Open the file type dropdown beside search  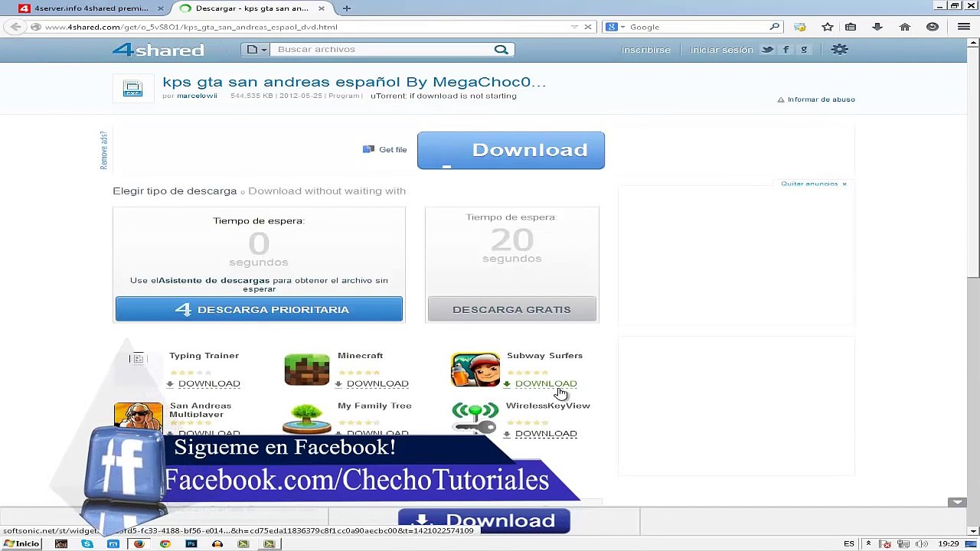(x=256, y=50)
